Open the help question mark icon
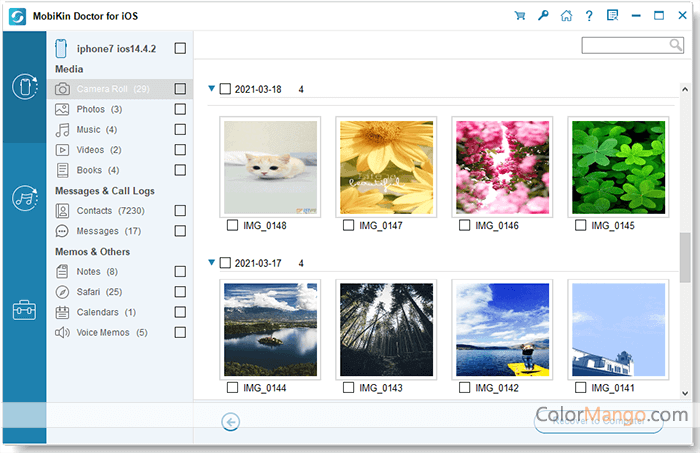This screenshot has width=700, height=453. click(589, 15)
